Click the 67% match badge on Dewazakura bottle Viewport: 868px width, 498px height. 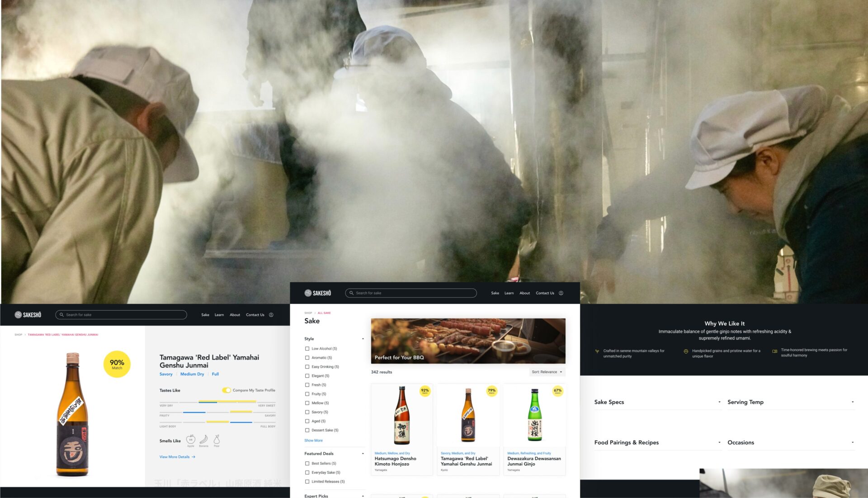click(554, 391)
